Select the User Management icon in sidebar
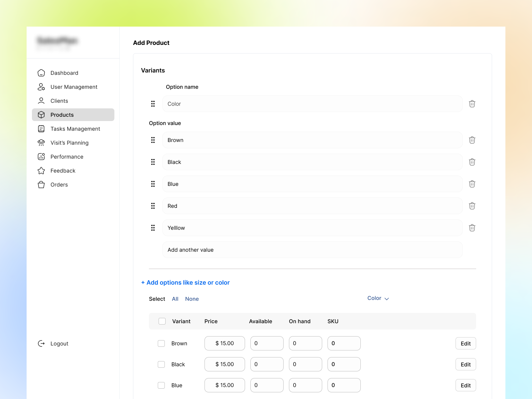 tap(41, 87)
